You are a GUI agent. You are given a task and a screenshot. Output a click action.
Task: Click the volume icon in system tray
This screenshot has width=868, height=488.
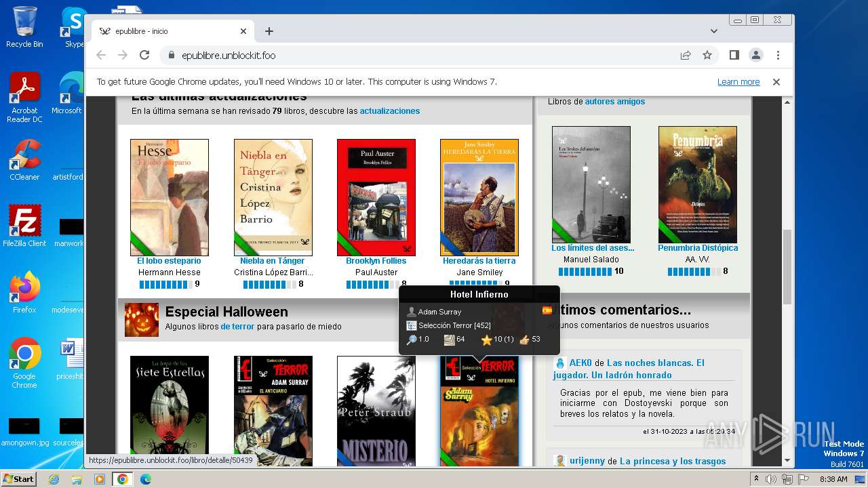[x=771, y=479]
